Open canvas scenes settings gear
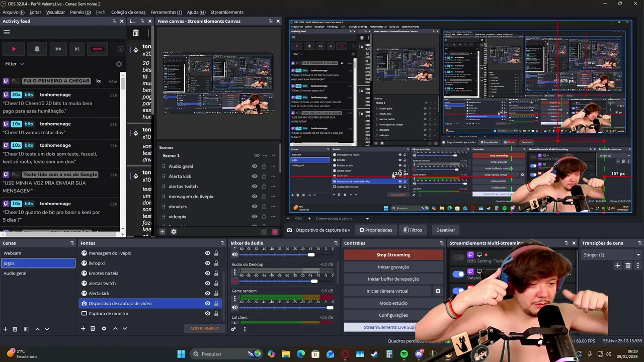Screen dimensions: 644x362 coord(174,232)
